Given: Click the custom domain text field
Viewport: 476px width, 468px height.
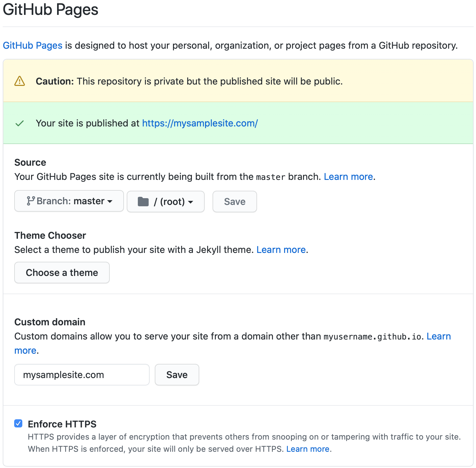Looking at the screenshot, I should click(x=82, y=375).
